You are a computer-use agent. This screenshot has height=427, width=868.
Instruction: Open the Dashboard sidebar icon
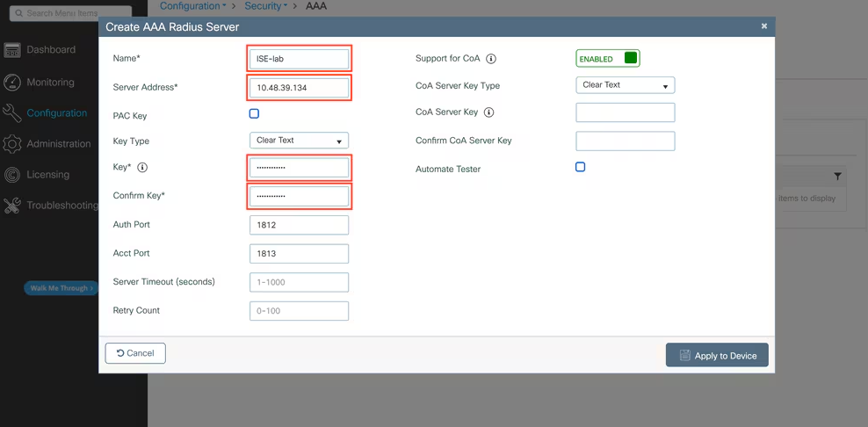click(12, 50)
